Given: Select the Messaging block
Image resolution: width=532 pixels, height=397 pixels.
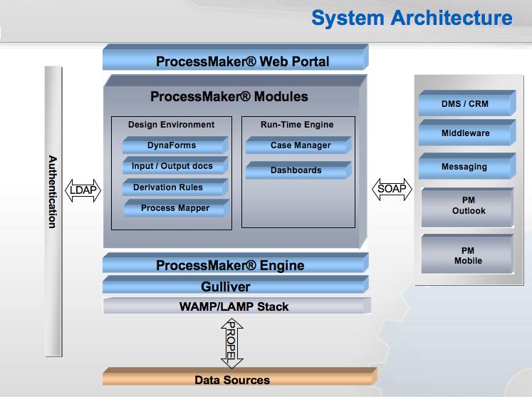Looking at the screenshot, I should [465, 167].
